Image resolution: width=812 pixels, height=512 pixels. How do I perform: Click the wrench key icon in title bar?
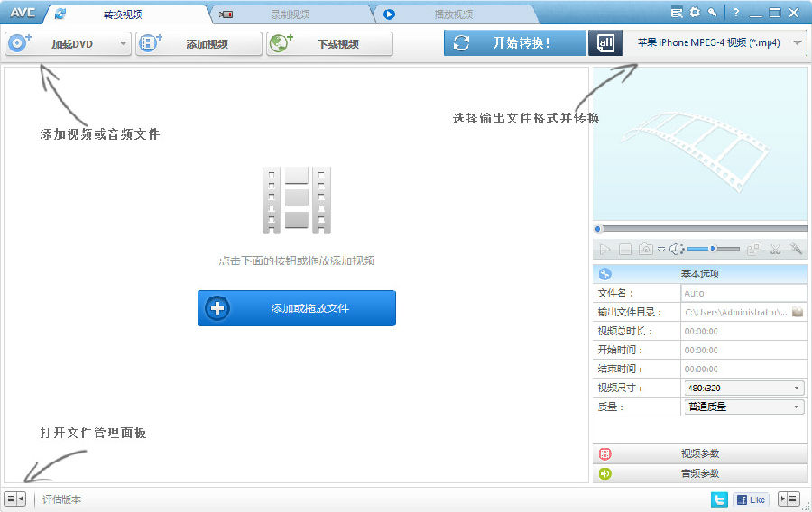(713, 13)
